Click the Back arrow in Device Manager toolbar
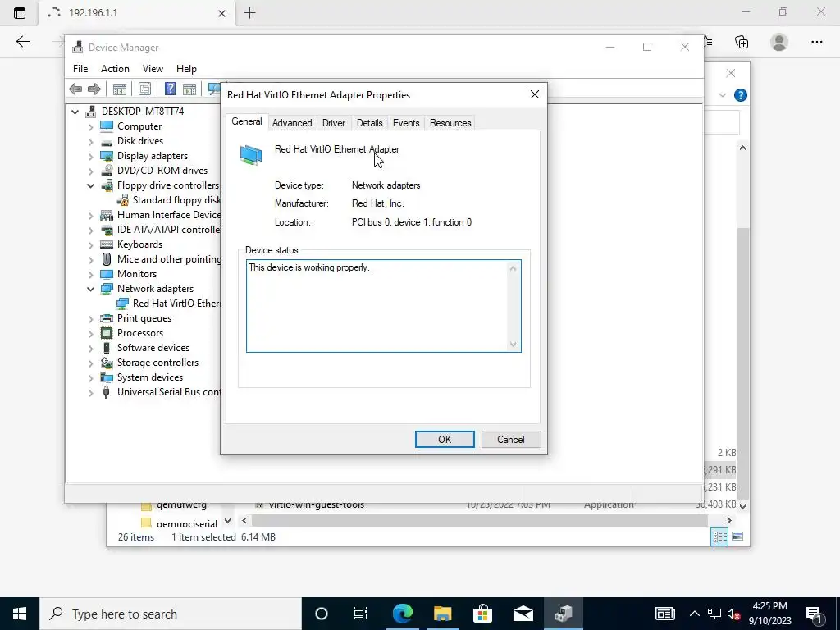The height and width of the screenshot is (630, 840). [x=75, y=89]
